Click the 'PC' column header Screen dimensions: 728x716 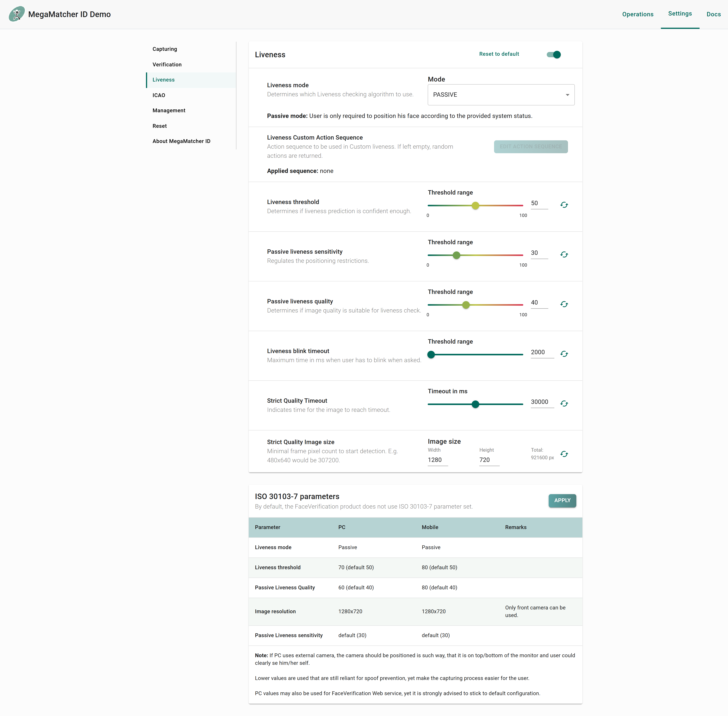tap(341, 527)
